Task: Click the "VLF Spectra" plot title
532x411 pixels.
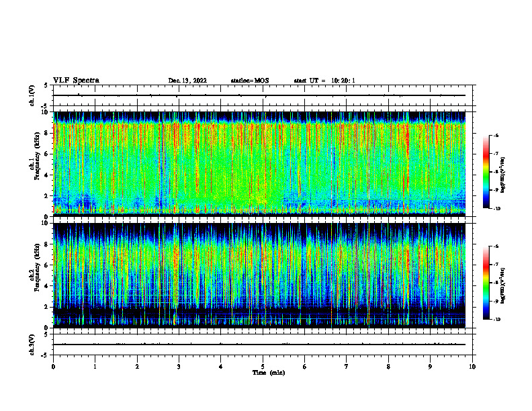Action: point(76,81)
